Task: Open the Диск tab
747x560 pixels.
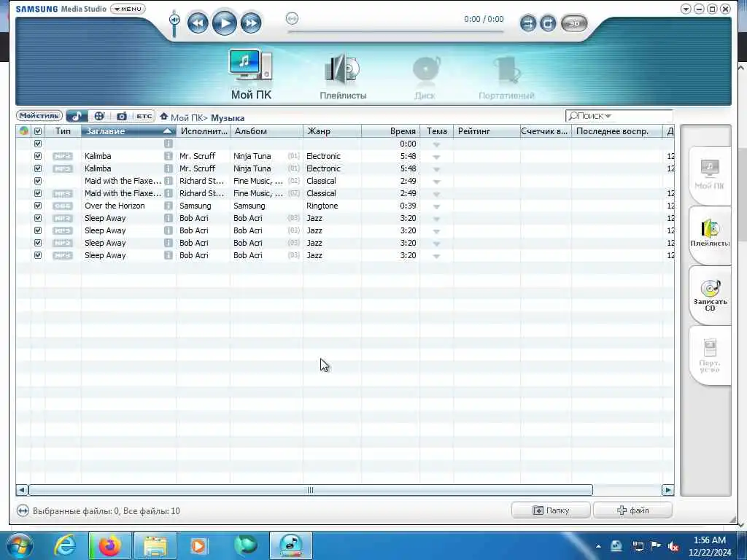Action: click(425, 77)
